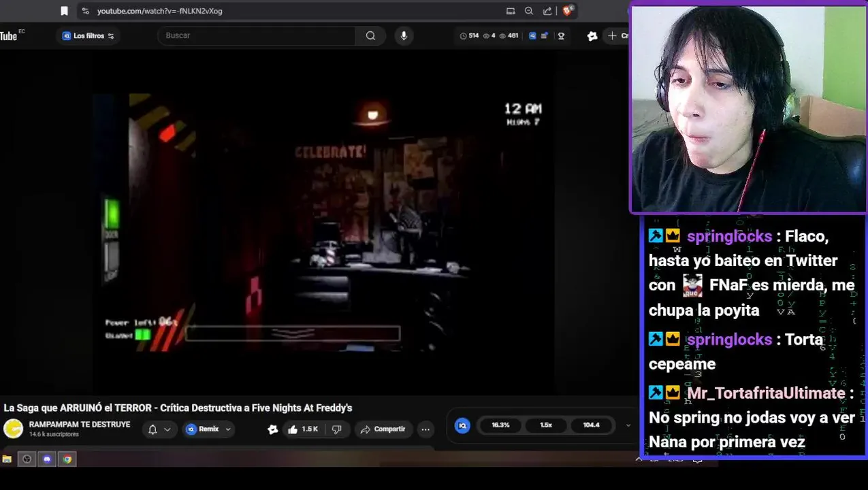Open the RAMPAMPAM TE DESTRUYE channel name
The height and width of the screenshot is (490, 868).
click(79, 425)
